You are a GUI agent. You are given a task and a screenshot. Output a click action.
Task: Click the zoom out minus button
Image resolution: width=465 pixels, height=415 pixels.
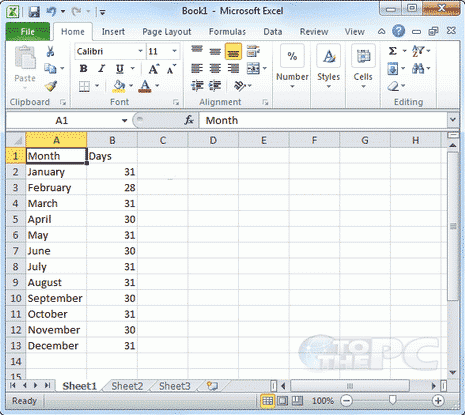point(347,400)
